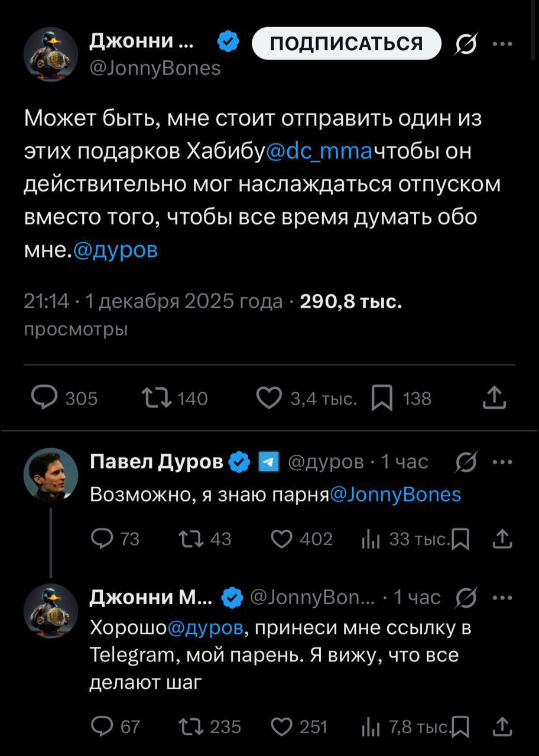539x756 pixels.
Task: Like the main post with 3,4 тыс. likes
Action: coord(269,399)
